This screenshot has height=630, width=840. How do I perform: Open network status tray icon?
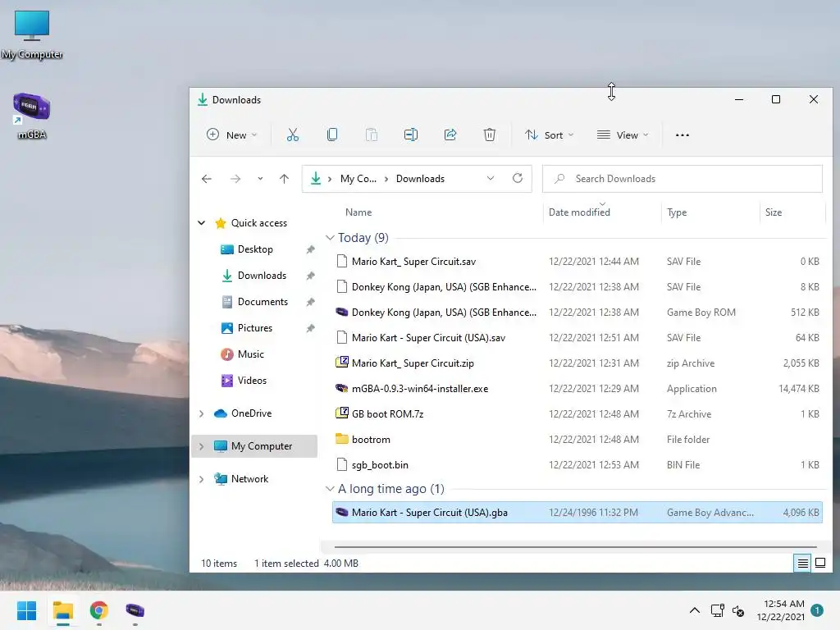pyautogui.click(x=717, y=610)
